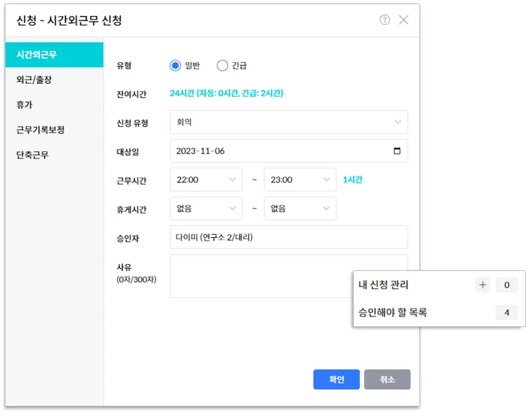Switch to the 시간외근무 tab
The width and height of the screenshot is (532, 412).
point(54,55)
